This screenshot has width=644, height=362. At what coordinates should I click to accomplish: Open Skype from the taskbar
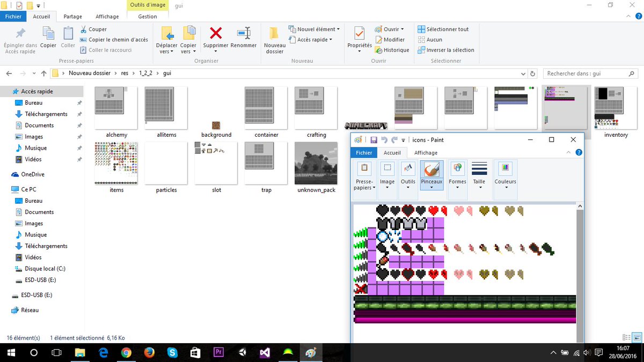pos(172,352)
